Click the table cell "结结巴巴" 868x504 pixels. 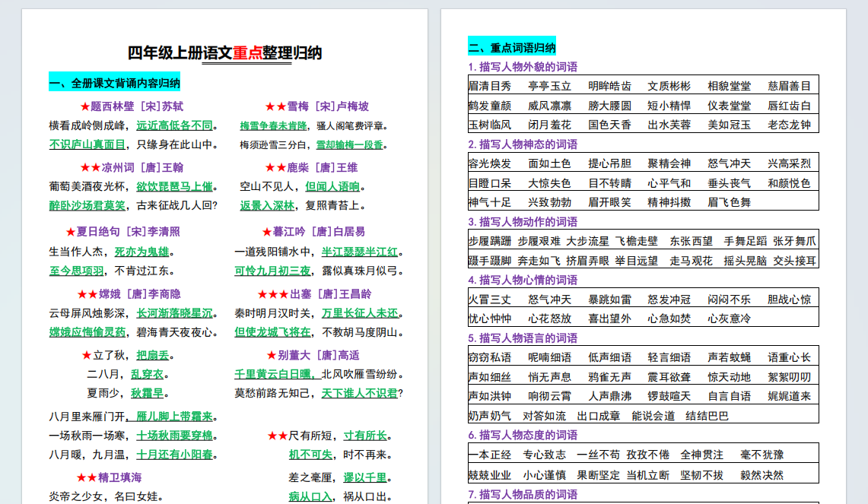(x=707, y=416)
